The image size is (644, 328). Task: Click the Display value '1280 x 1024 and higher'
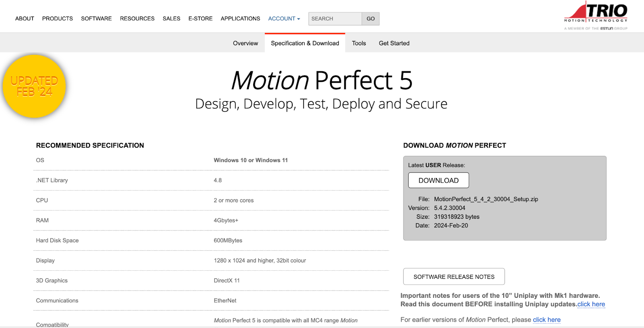click(260, 261)
